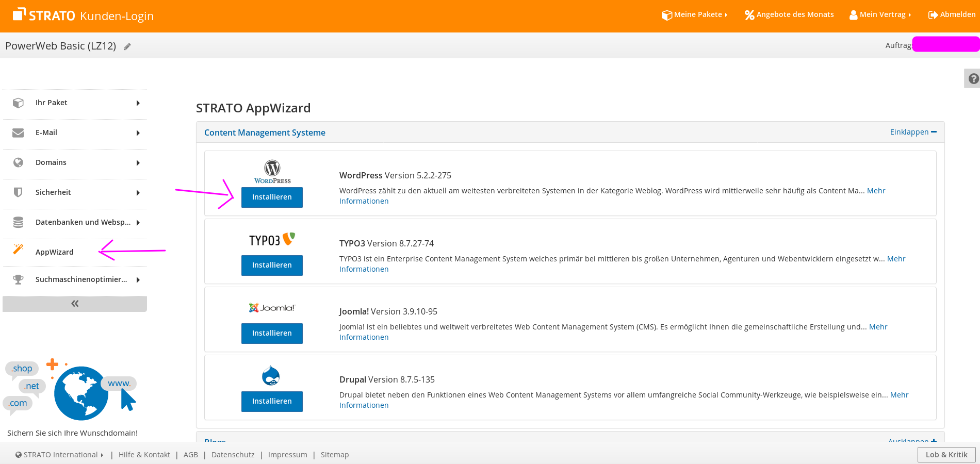Click the E-Mail envelope icon
The height and width of the screenshot is (464, 980).
coord(18,133)
